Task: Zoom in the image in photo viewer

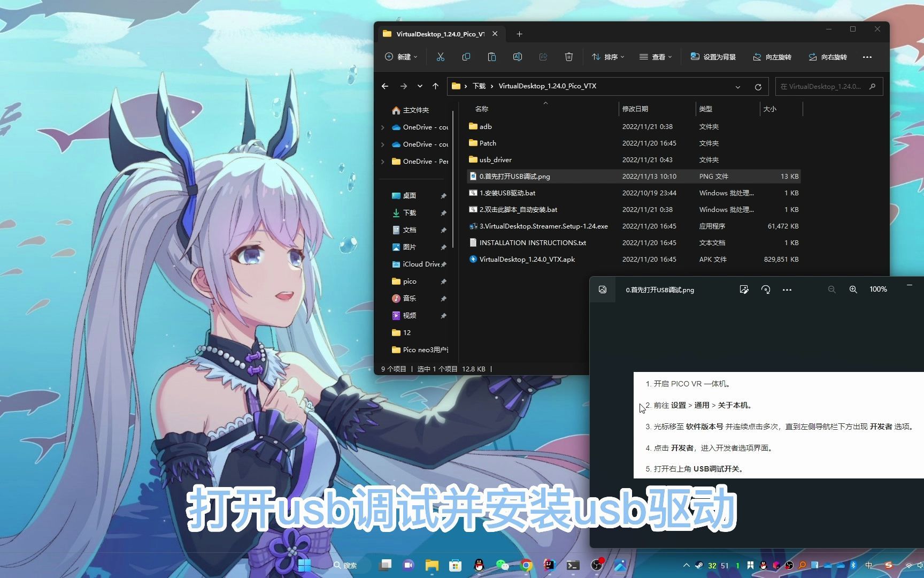Action: (x=853, y=290)
